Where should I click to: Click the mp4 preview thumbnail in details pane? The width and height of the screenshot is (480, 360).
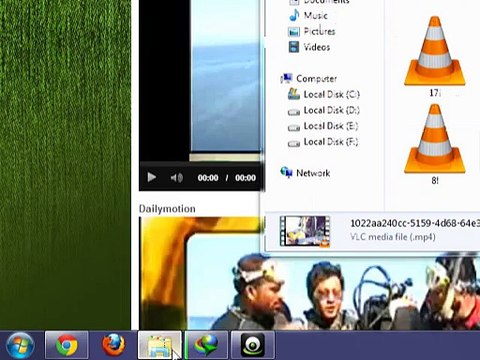tap(305, 231)
